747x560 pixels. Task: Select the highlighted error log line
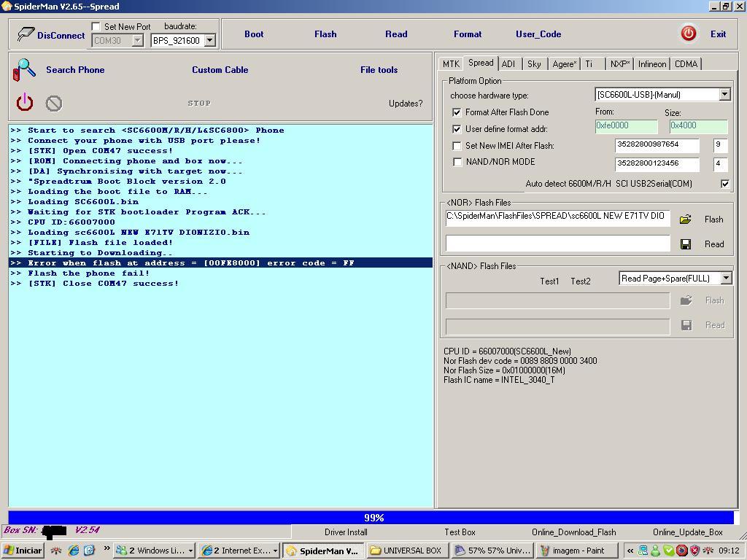click(x=220, y=262)
